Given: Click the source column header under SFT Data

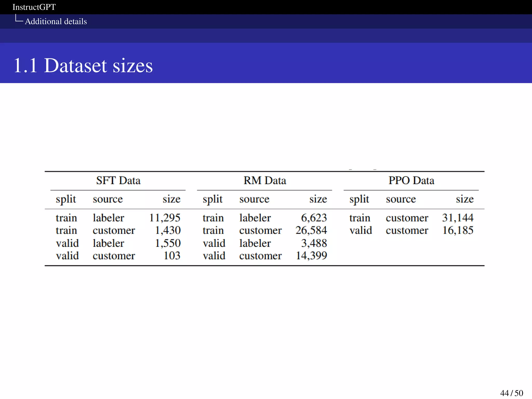Looking at the screenshot, I should coord(108,199).
